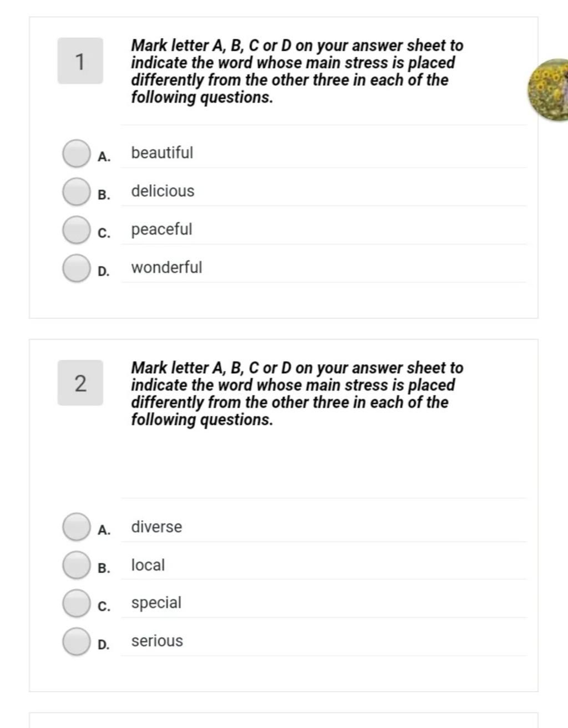Click the answer word 'delicious'
Image resolution: width=568 pixels, height=728 pixels.
[163, 191]
